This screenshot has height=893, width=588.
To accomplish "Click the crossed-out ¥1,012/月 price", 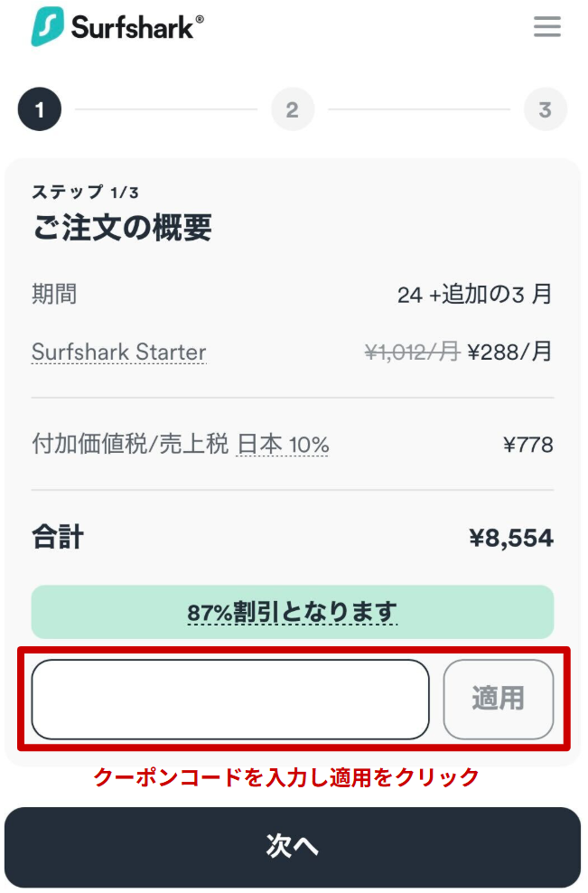I will coord(412,352).
